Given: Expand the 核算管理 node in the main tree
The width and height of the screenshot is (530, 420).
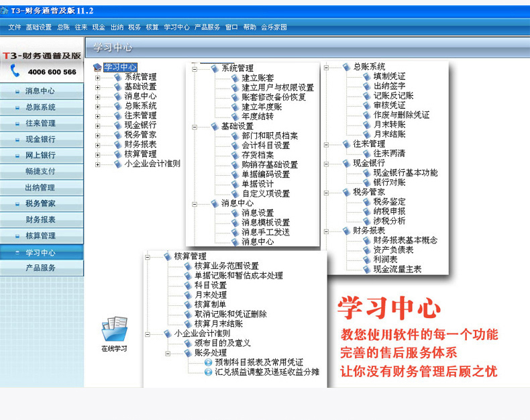Looking at the screenshot, I should 98,155.
